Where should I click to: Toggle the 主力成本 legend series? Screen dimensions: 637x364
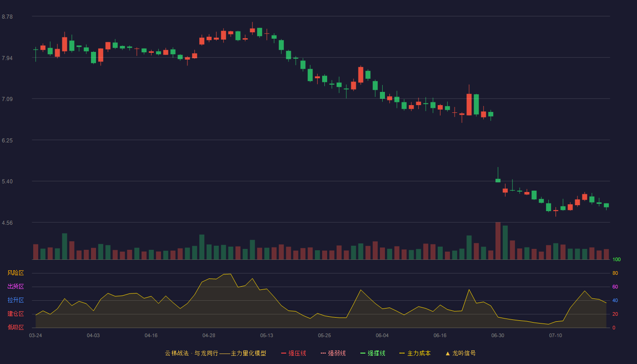415,353
